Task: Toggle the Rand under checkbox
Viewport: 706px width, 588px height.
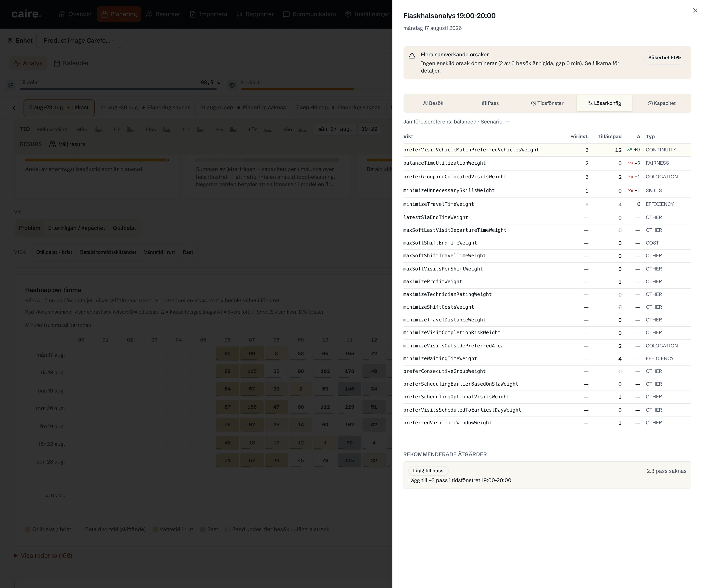Action: 227,529
